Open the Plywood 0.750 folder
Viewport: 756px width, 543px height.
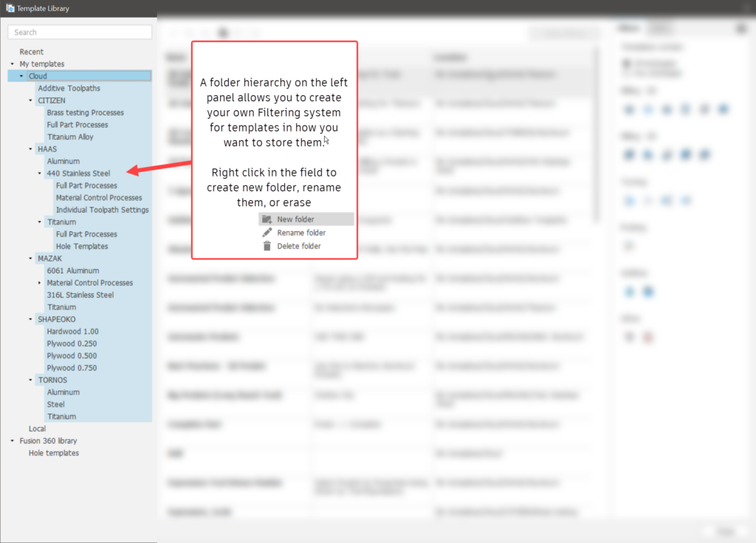[72, 368]
